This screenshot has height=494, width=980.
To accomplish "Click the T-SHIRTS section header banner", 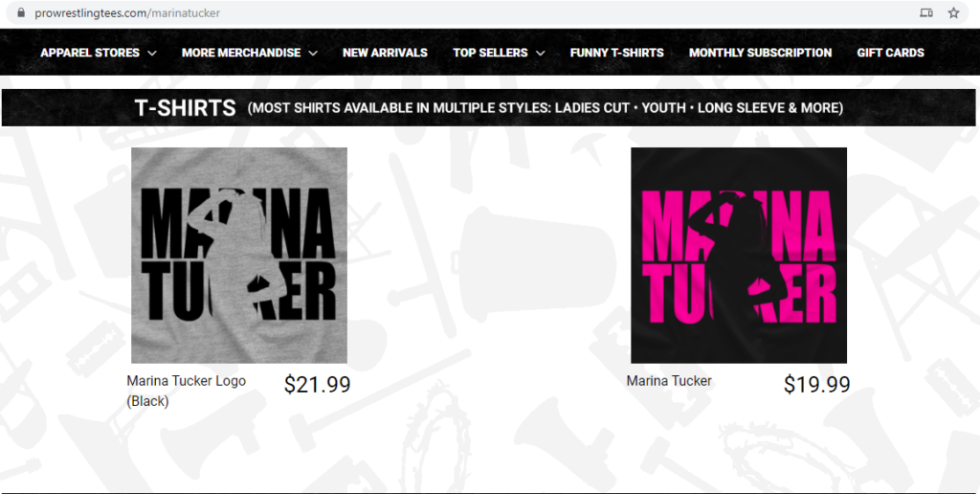I will point(489,107).
